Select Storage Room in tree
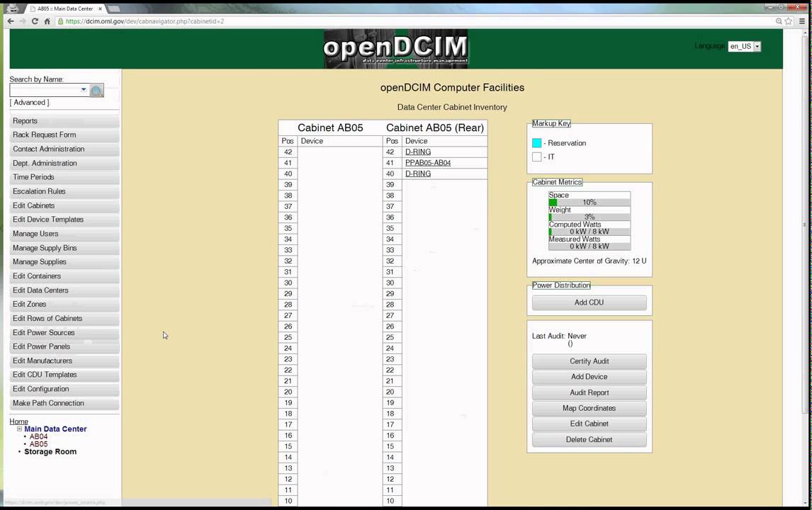 (50, 451)
